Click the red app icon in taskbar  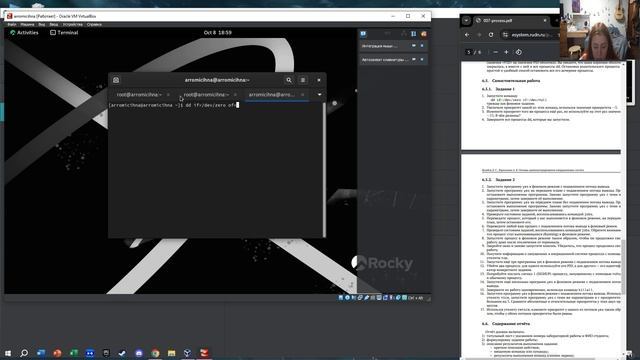tap(204, 353)
